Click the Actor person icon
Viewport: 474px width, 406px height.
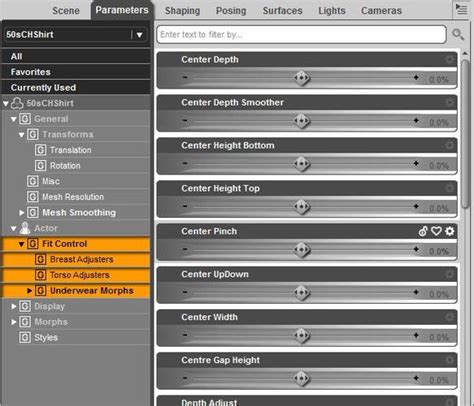pyautogui.click(x=25, y=228)
